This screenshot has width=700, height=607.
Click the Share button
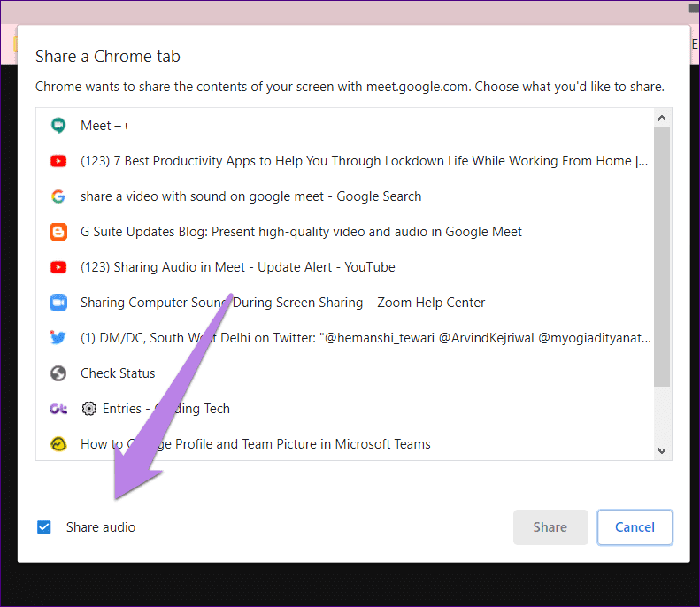(550, 527)
